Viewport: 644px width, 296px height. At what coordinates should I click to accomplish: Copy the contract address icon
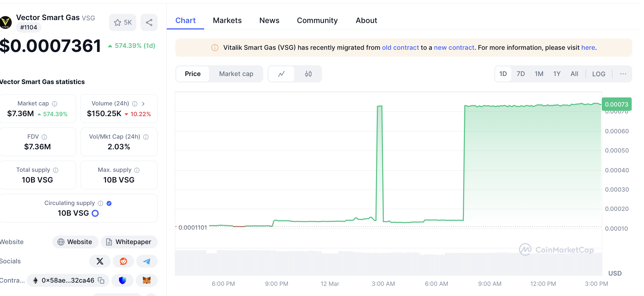pyautogui.click(x=101, y=280)
